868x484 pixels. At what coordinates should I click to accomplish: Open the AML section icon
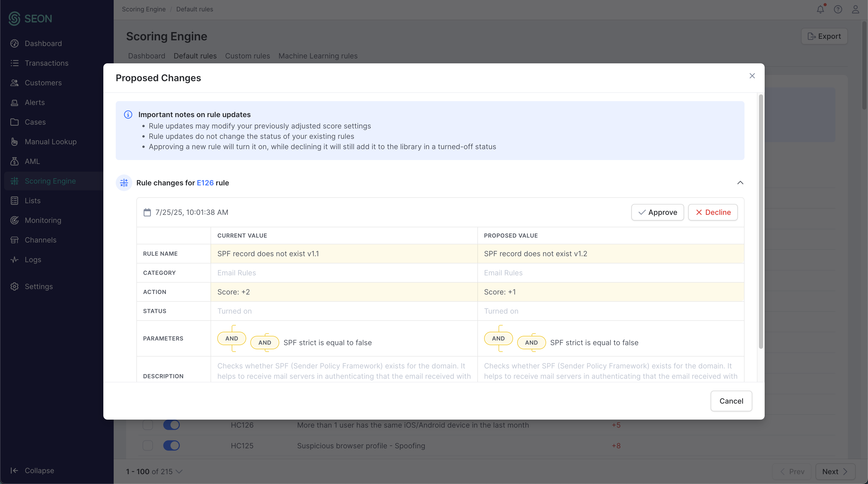click(x=14, y=161)
